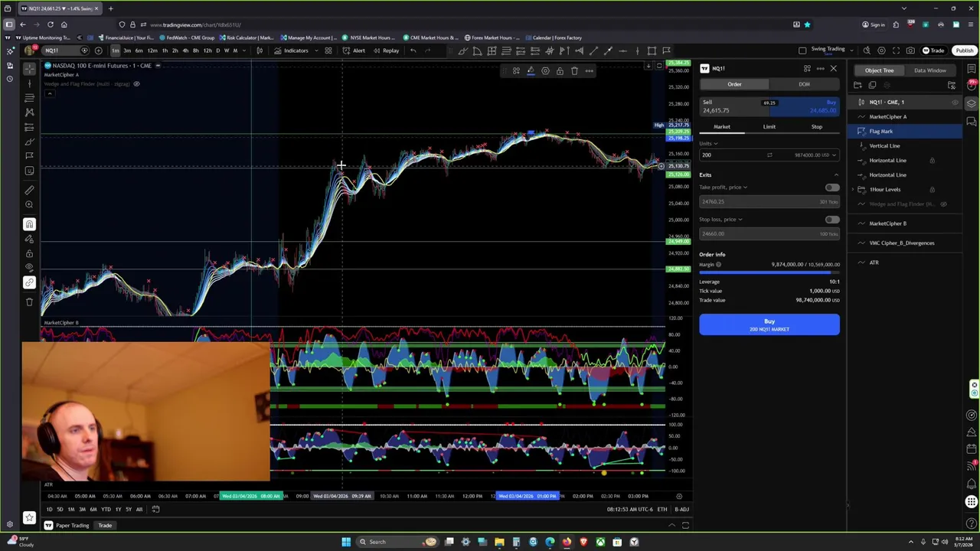Toggle B-ADJ adjustment setting

681,510
